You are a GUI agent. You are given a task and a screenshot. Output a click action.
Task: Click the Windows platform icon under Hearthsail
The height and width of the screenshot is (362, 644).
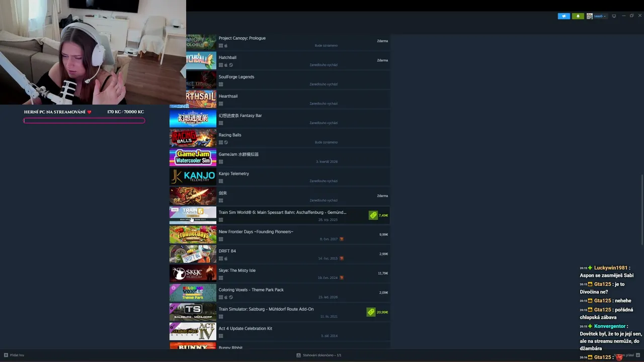point(221,104)
